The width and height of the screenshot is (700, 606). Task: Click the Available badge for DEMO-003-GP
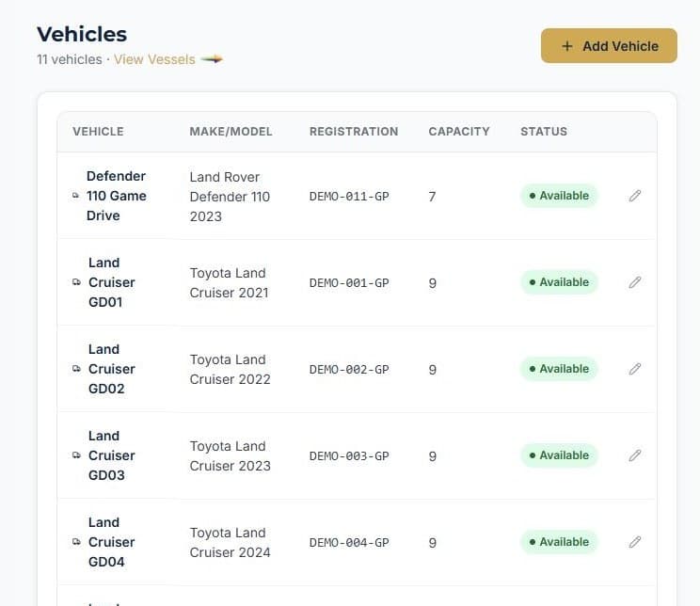559,455
